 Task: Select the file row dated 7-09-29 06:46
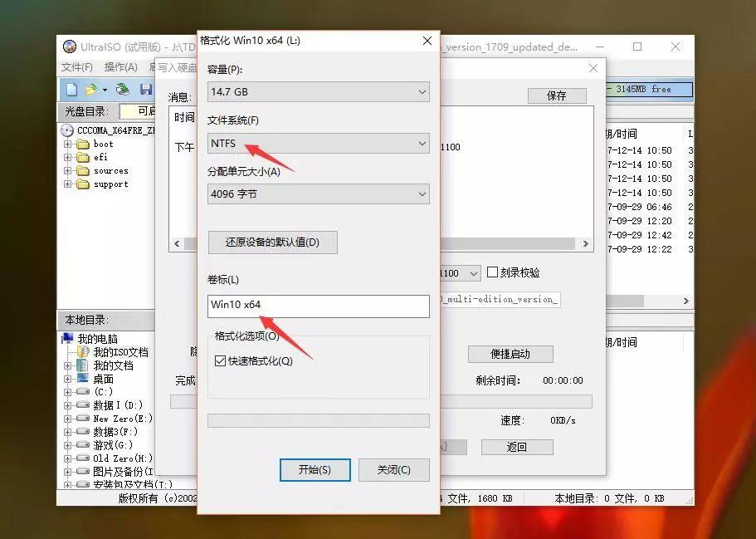pyautogui.click(x=649, y=207)
